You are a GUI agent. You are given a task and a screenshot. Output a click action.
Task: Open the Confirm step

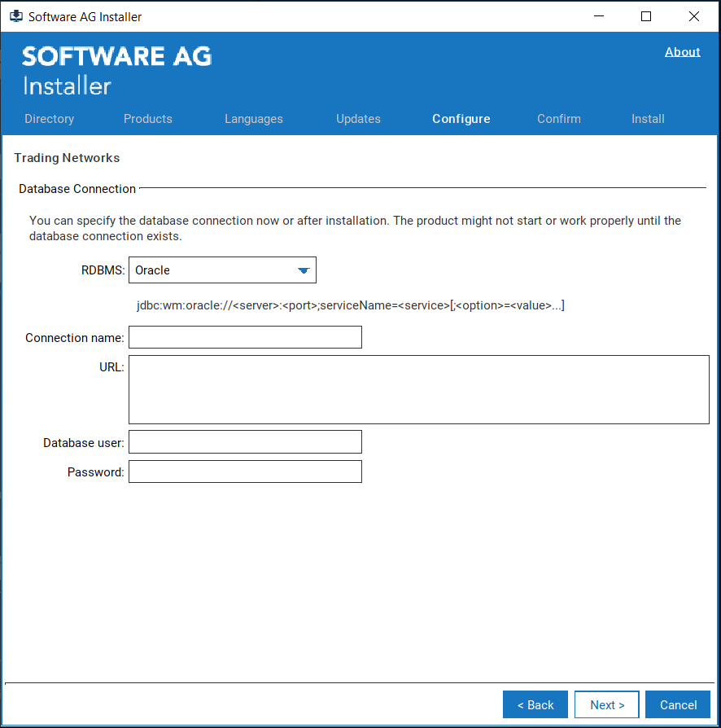tap(559, 119)
